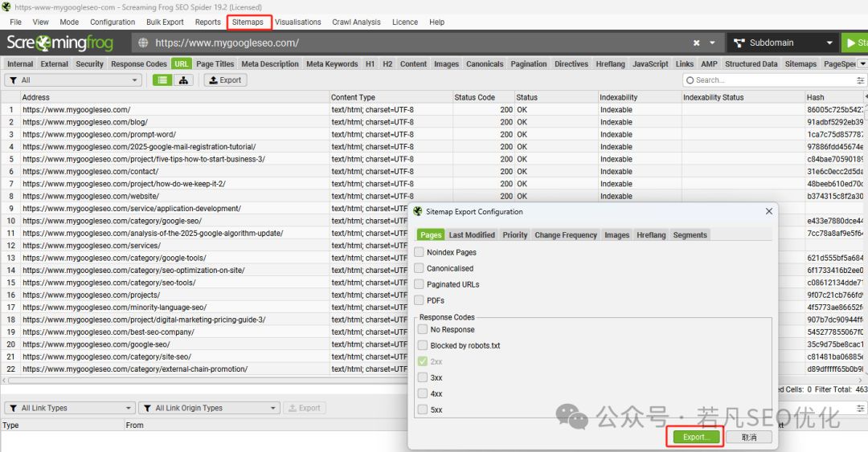Screen dimensions: 868x452
Task: Tick the Canonicalised checkbox
Action: (419, 268)
